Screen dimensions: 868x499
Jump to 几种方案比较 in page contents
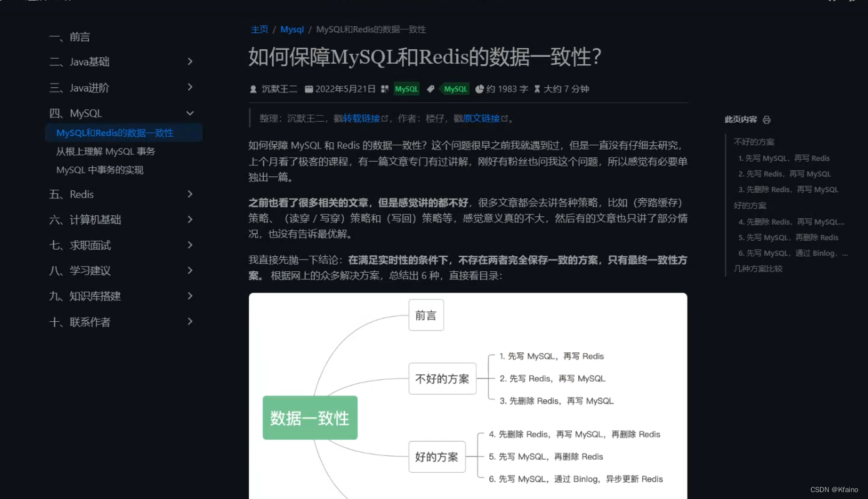[758, 269]
